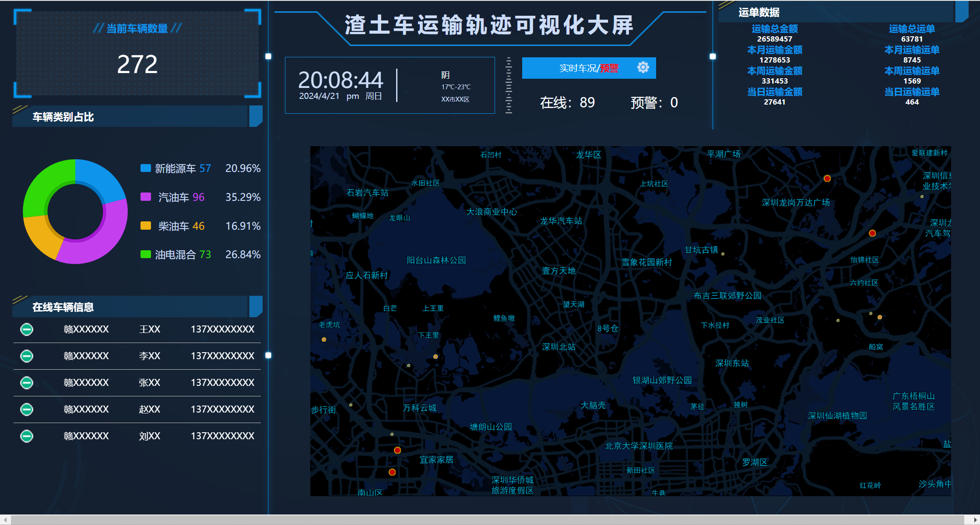Click the 罗湖区 map label
Screen dimensions: 980x525
(x=755, y=462)
